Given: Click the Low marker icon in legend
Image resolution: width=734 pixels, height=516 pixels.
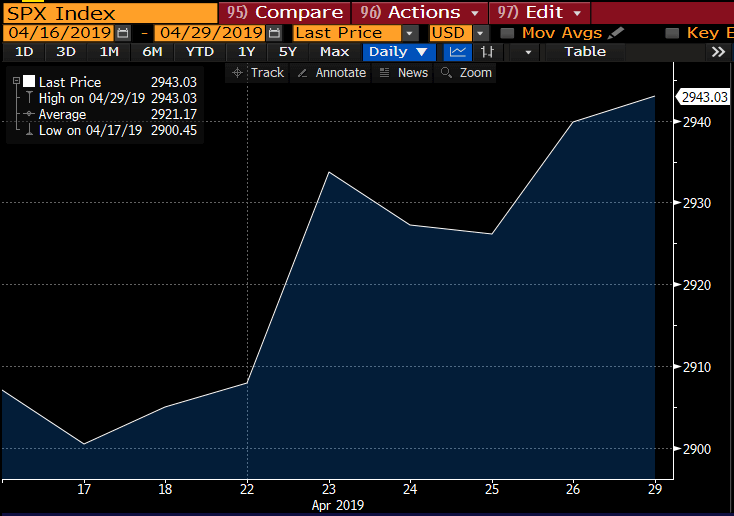Looking at the screenshot, I should click(29, 130).
